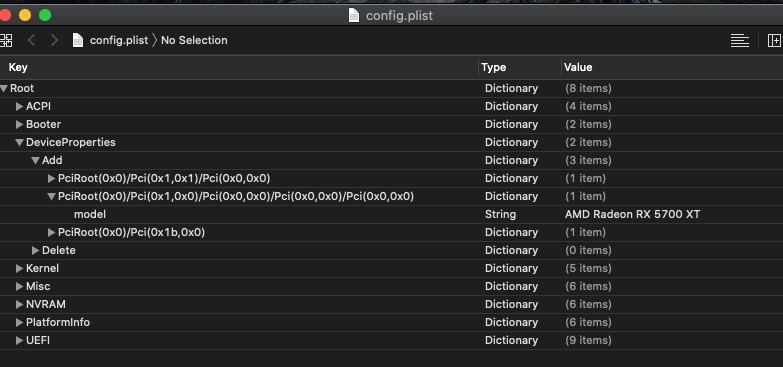
Task: Add editor split pane icon
Action: [775, 40]
